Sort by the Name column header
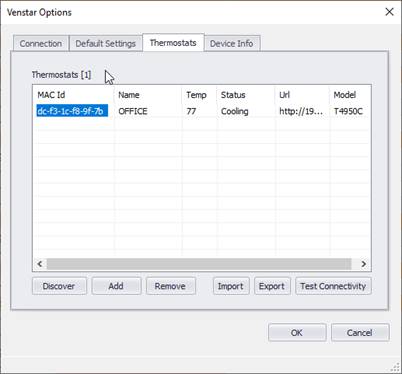The width and height of the screenshot is (402, 374). point(148,95)
